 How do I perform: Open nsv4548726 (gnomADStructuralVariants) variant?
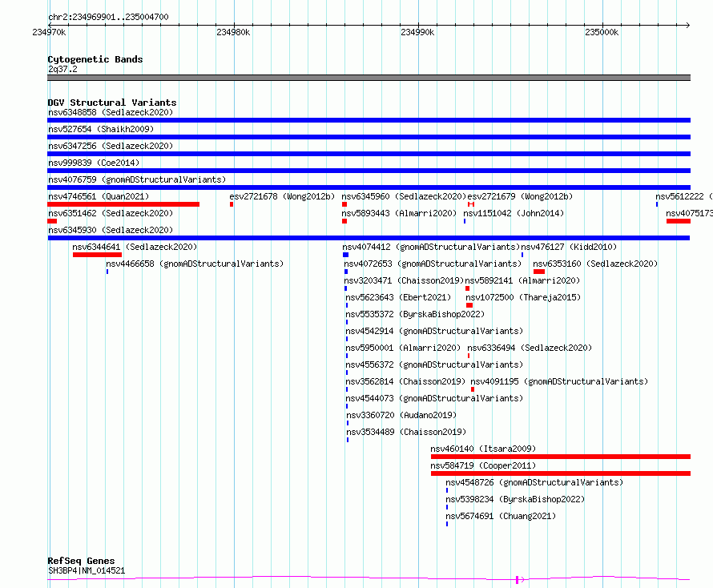pos(534,482)
